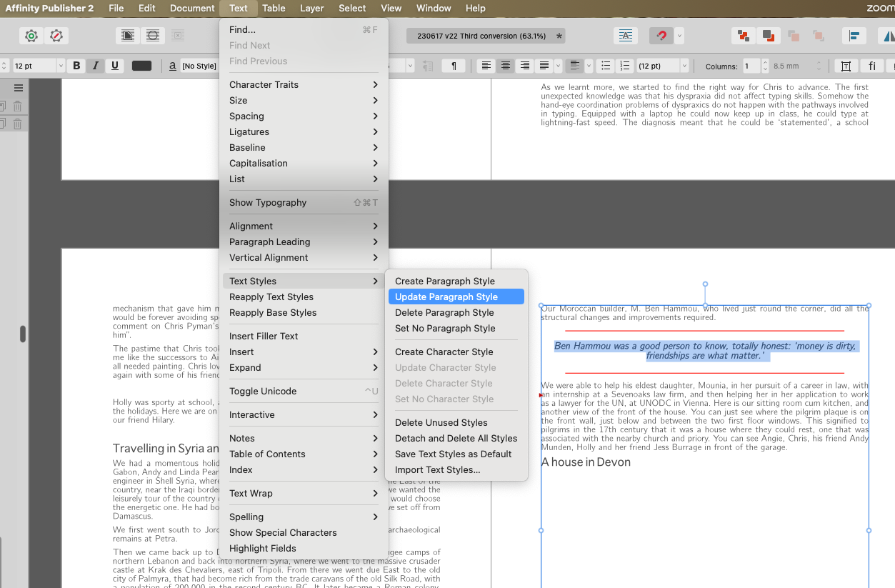The height and width of the screenshot is (588, 895).
Task: Toggle underline formatting in the toolbar
Action: coord(114,66)
